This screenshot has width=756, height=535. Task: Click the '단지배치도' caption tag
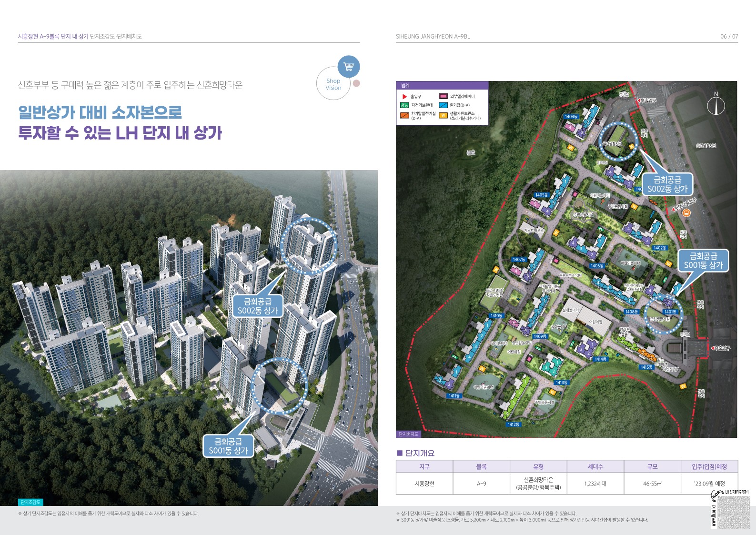pyautogui.click(x=408, y=434)
